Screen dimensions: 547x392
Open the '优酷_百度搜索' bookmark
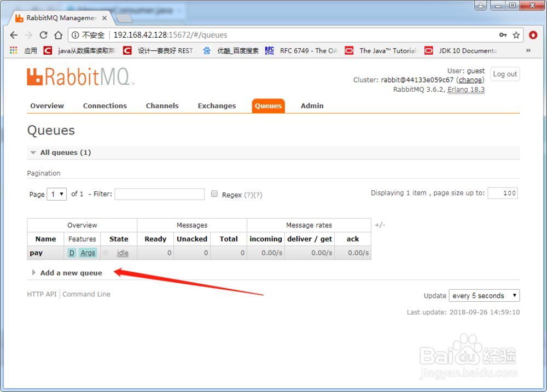coord(231,50)
